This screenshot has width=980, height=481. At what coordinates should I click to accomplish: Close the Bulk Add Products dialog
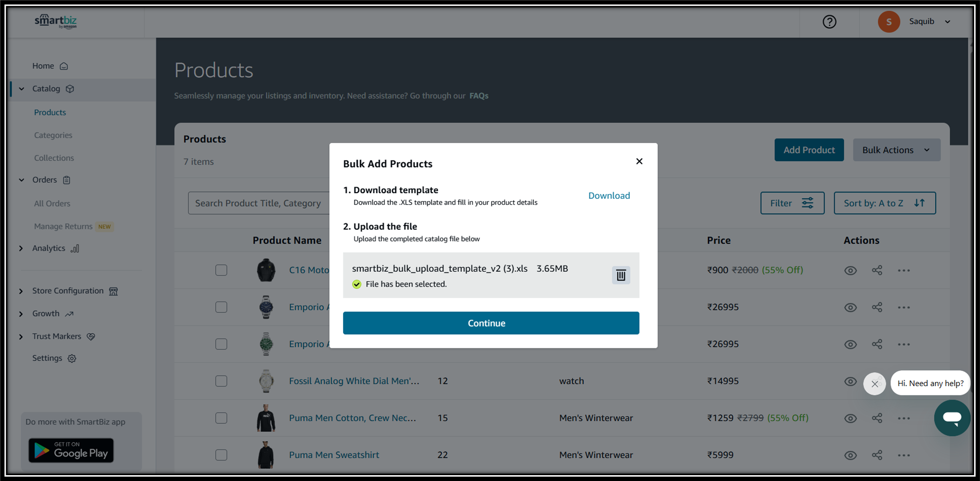[639, 161]
